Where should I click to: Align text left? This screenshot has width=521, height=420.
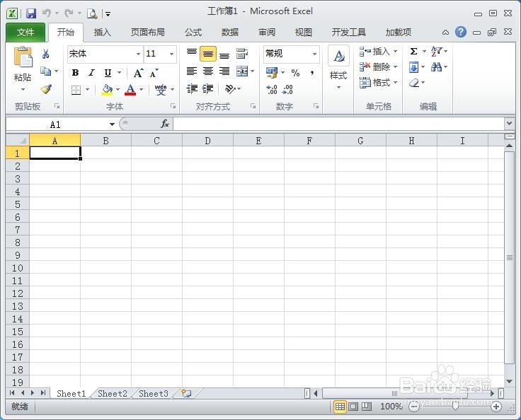[x=192, y=71]
